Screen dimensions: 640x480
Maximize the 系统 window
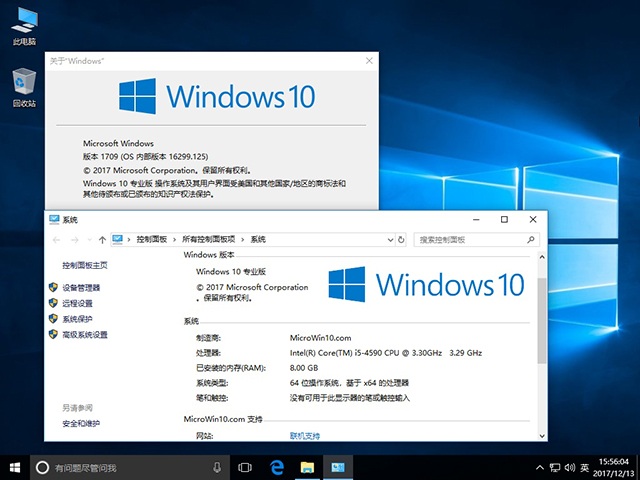click(504, 220)
